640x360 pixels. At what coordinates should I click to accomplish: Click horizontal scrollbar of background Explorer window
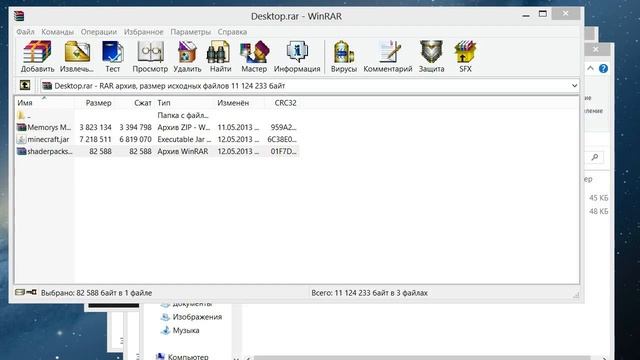(422, 358)
